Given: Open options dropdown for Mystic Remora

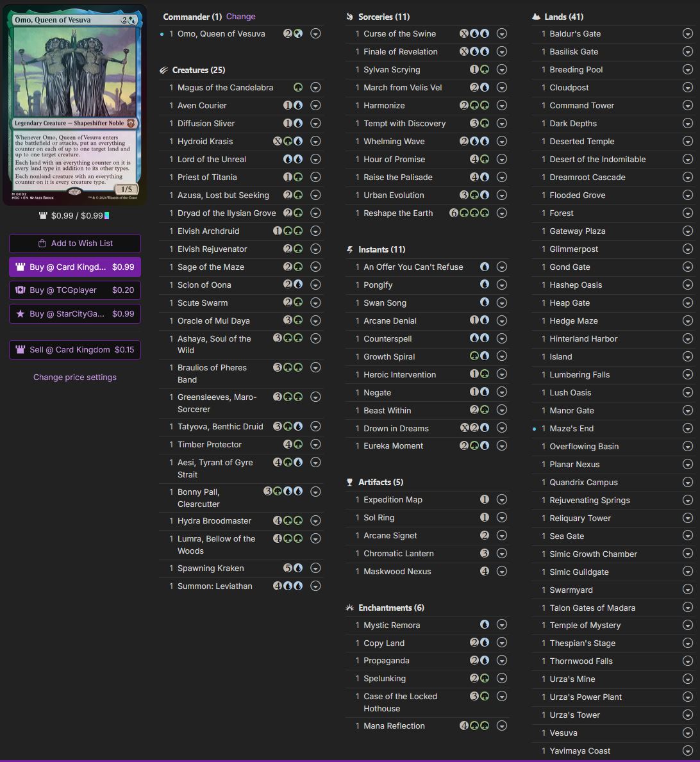Looking at the screenshot, I should coord(502,625).
